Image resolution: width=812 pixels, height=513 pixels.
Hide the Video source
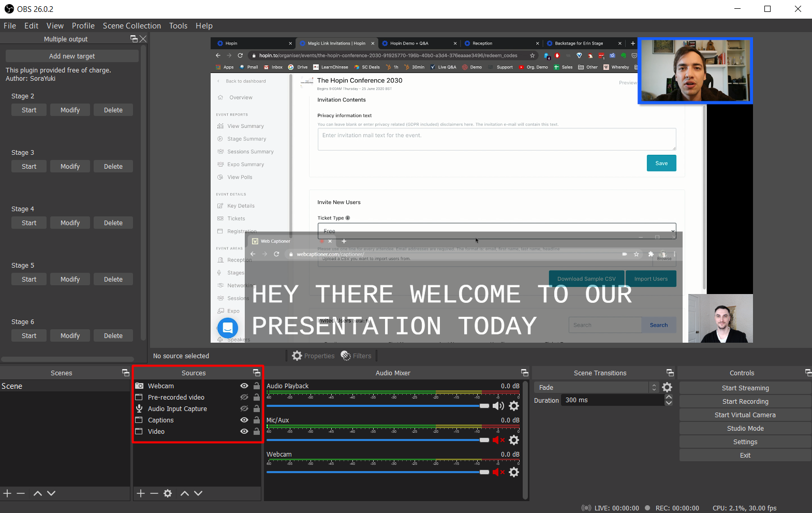click(244, 431)
